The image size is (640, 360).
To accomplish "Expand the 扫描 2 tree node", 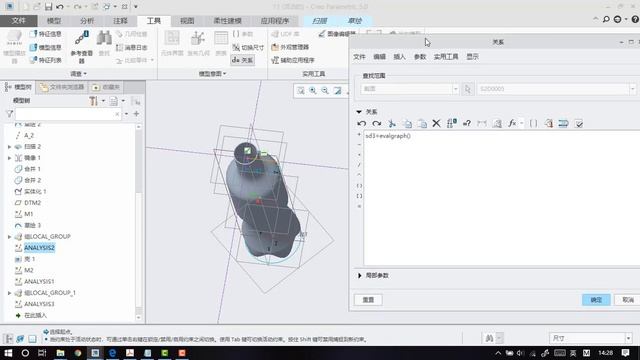I will 9,147.
